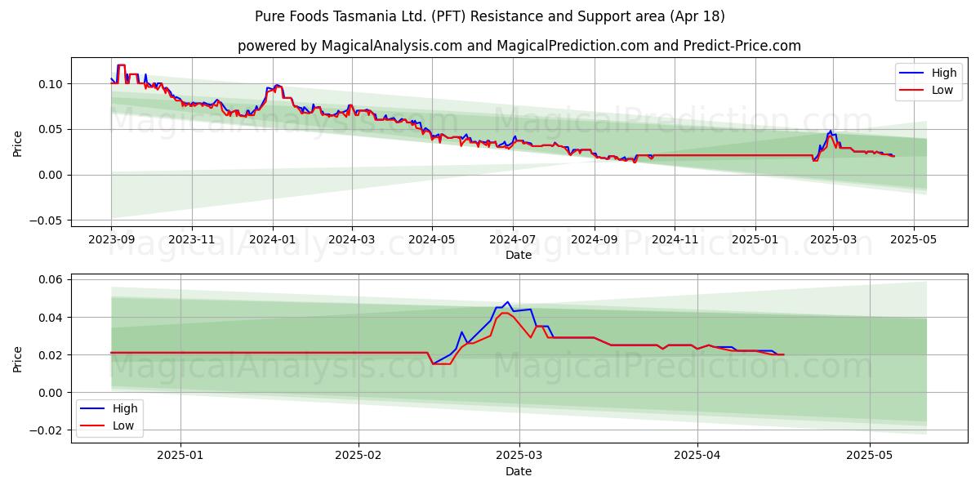Click the bottom chart 'Date' axis label
Screen dimensions: 980x490
click(519, 471)
